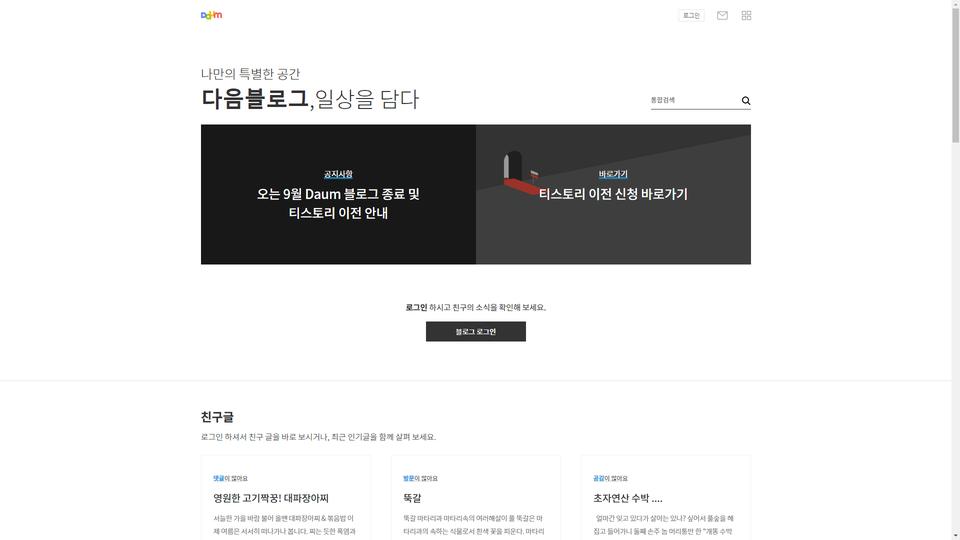Click the search magnifier icon
Image resolution: width=960 pixels, height=540 pixels.
tap(746, 100)
